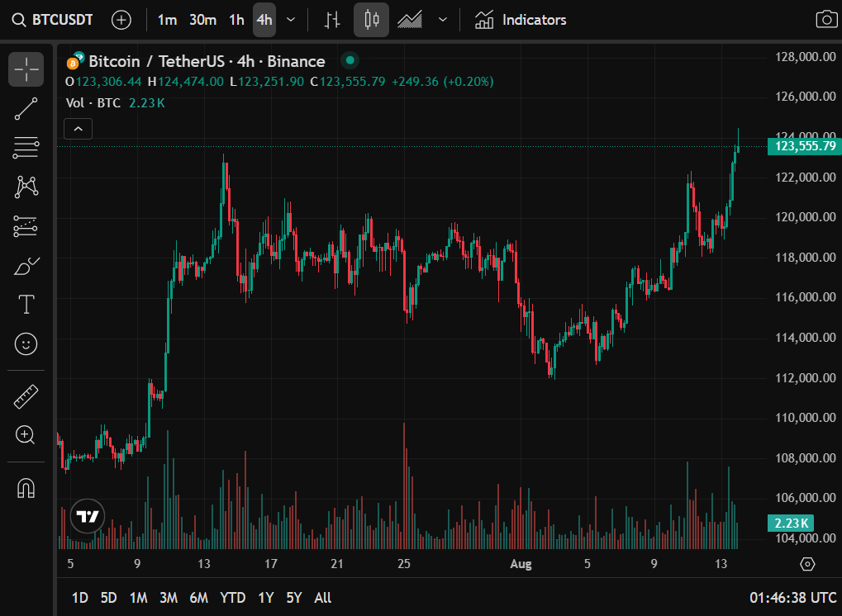Toggle the magnet mode

point(26,488)
